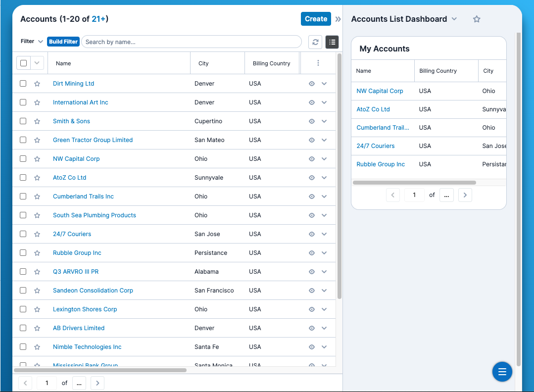Select the 24/7 Couriers row checkbox
534x392 pixels.
click(23, 234)
